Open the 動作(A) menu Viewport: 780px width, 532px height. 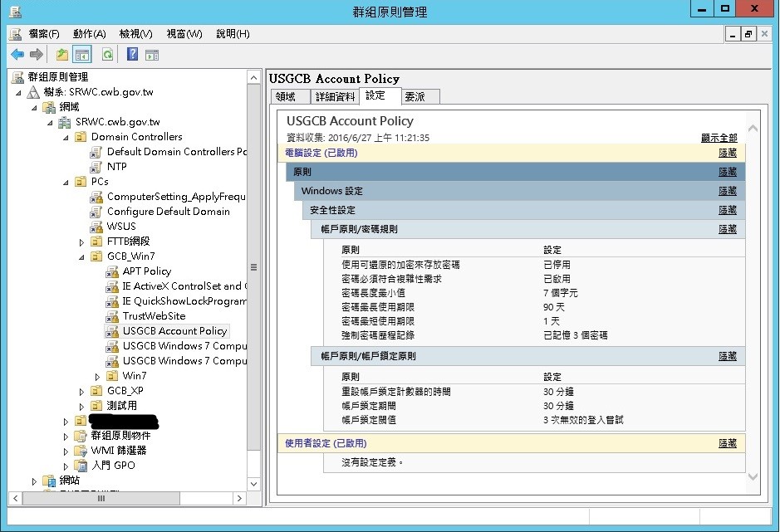click(89, 34)
